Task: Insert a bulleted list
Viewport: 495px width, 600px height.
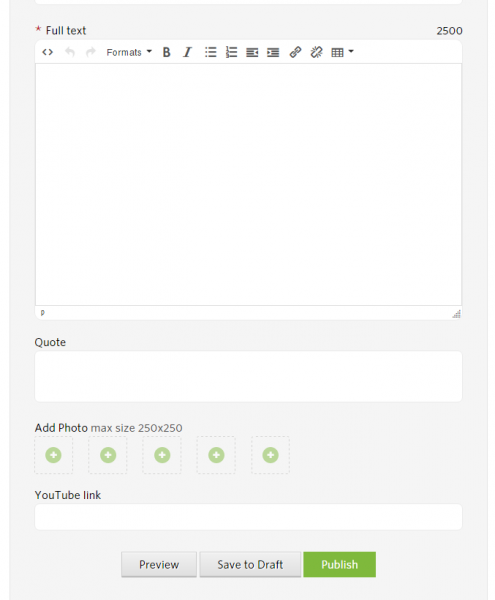Action: [x=210, y=52]
